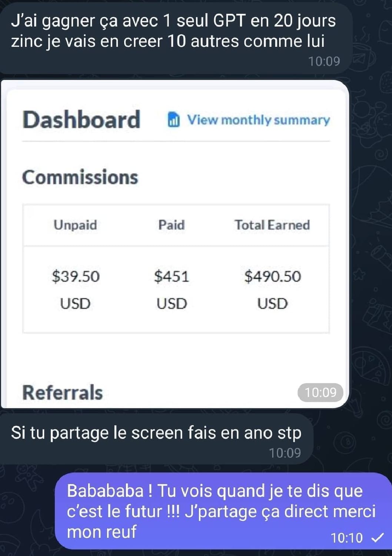Screen dimensions: 392x556
Task: Select the "Si tu partage le screen" message
Action: click(156, 433)
